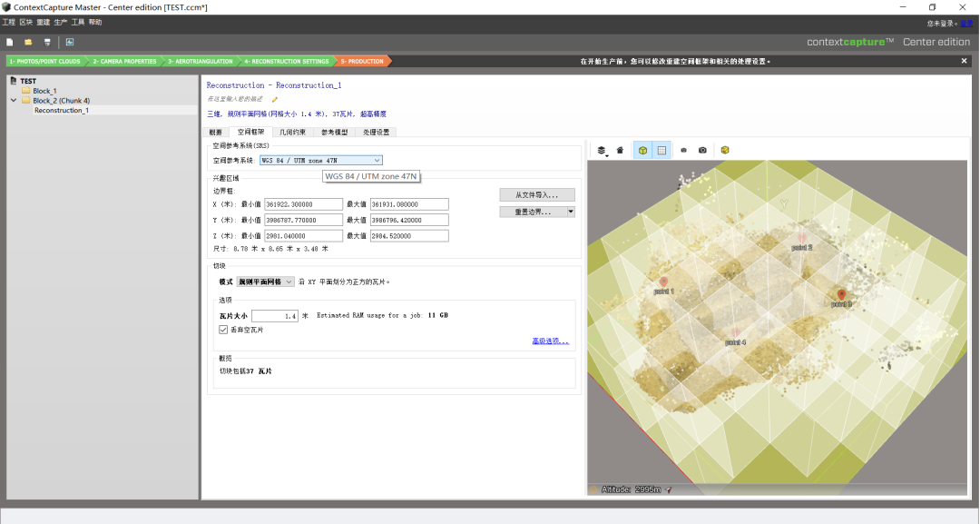980x524 pixels.
Task: Open the 工具 menu
Action: [x=78, y=23]
